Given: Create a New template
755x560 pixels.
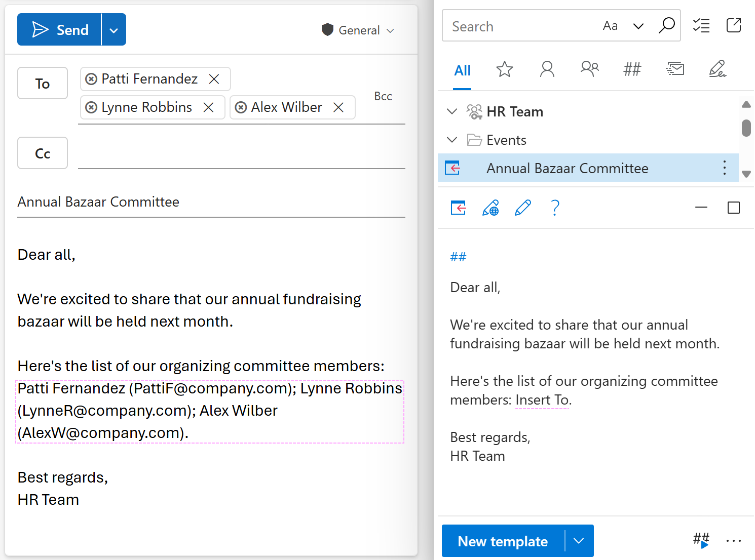Looking at the screenshot, I should click(x=503, y=541).
